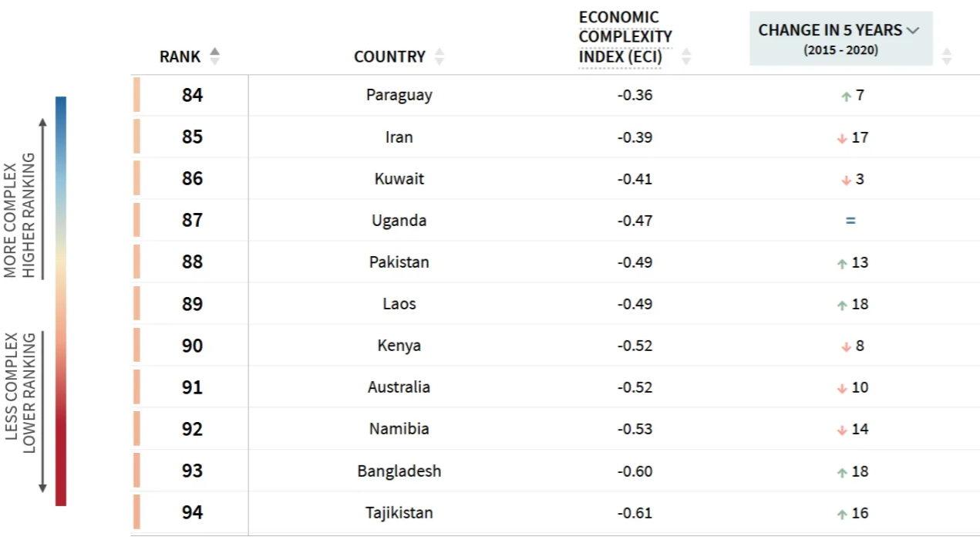Select the Economic Complexity Index header
The image size is (980, 547).
(x=625, y=37)
